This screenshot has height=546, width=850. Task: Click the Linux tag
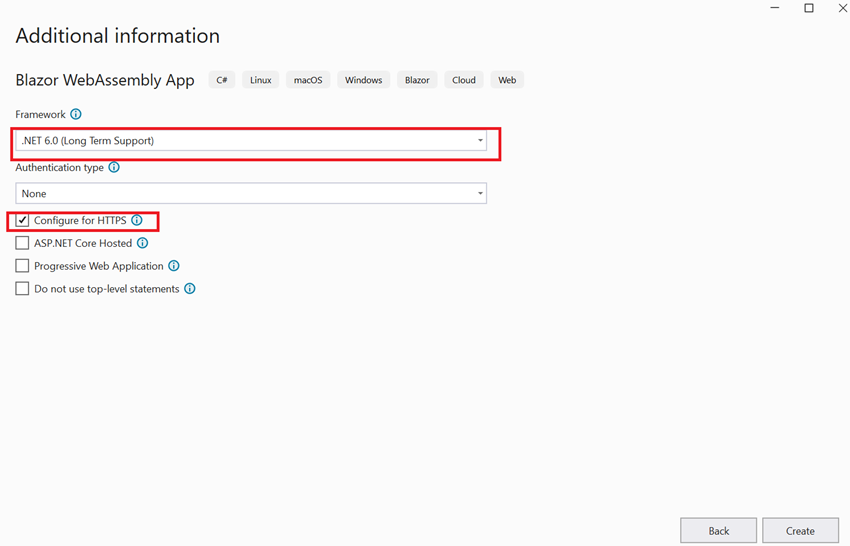pos(260,80)
